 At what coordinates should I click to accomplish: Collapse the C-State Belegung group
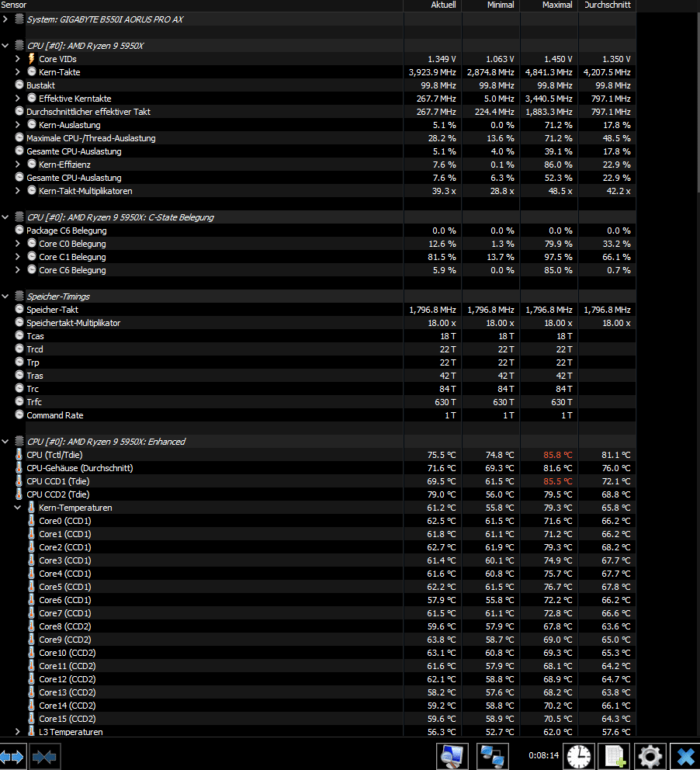(x=5, y=217)
